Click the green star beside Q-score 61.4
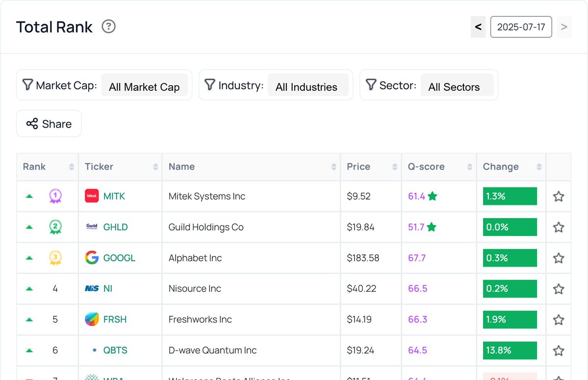Screen dimensions: 588x380 click(x=433, y=196)
